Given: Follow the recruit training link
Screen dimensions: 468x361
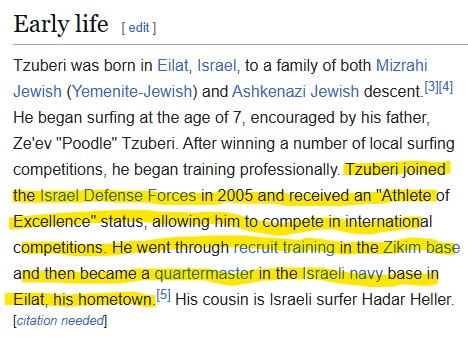Looking at the screenshot, I should 284,247.
